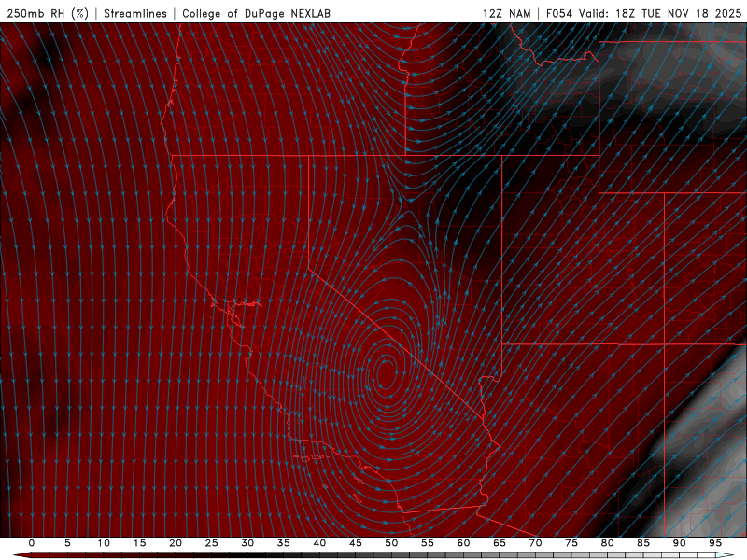
Task: Click 'Valid: 18Z TUE NOV 18 2025' text
Action: click(660, 13)
